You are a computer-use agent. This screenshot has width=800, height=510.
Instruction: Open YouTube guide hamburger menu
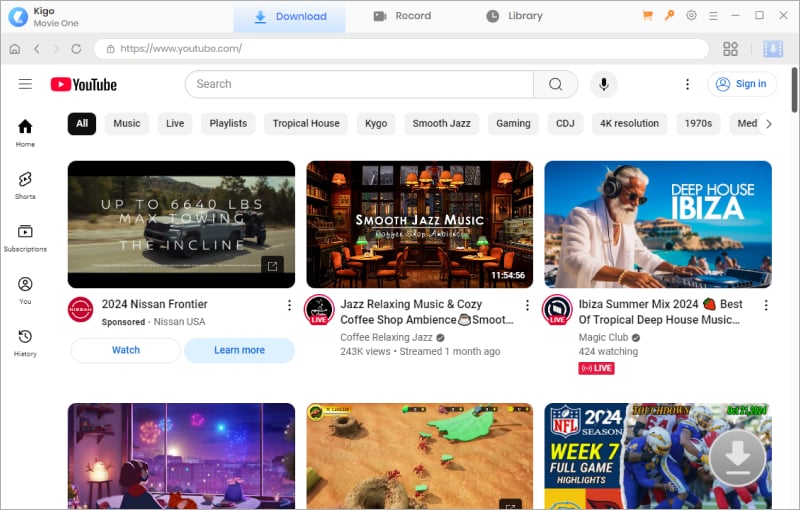point(25,84)
